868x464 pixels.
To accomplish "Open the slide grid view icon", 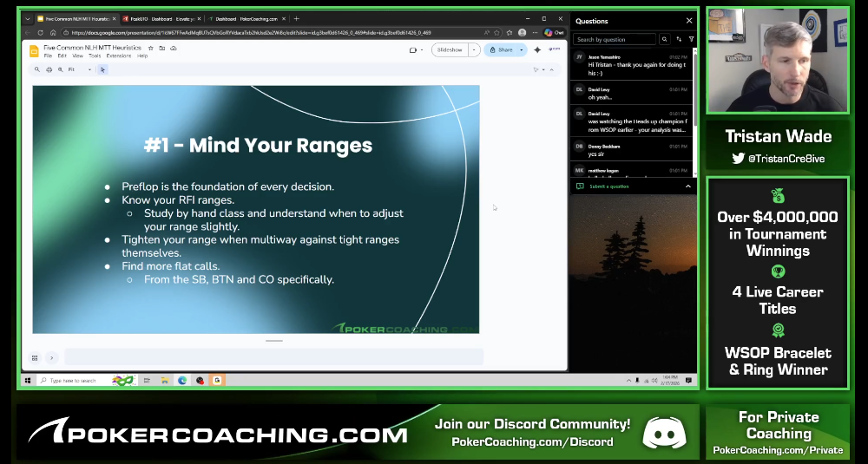I will (35, 358).
